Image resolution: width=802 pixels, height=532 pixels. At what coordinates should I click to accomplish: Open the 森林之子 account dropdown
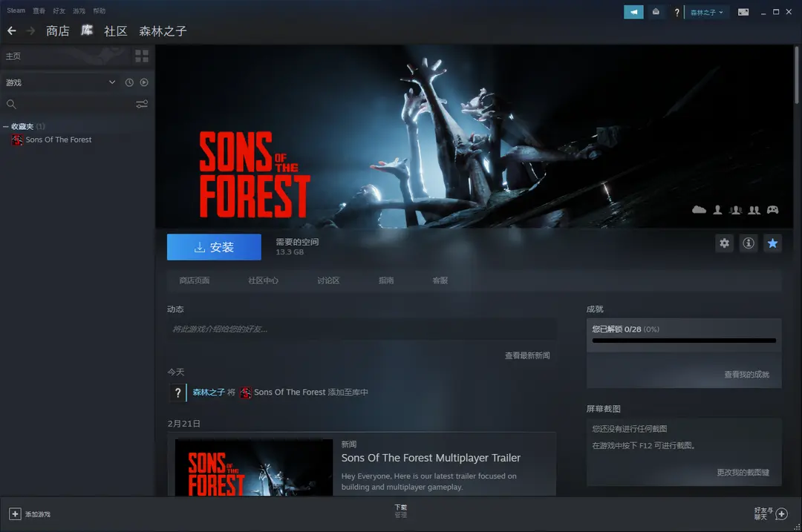click(707, 13)
